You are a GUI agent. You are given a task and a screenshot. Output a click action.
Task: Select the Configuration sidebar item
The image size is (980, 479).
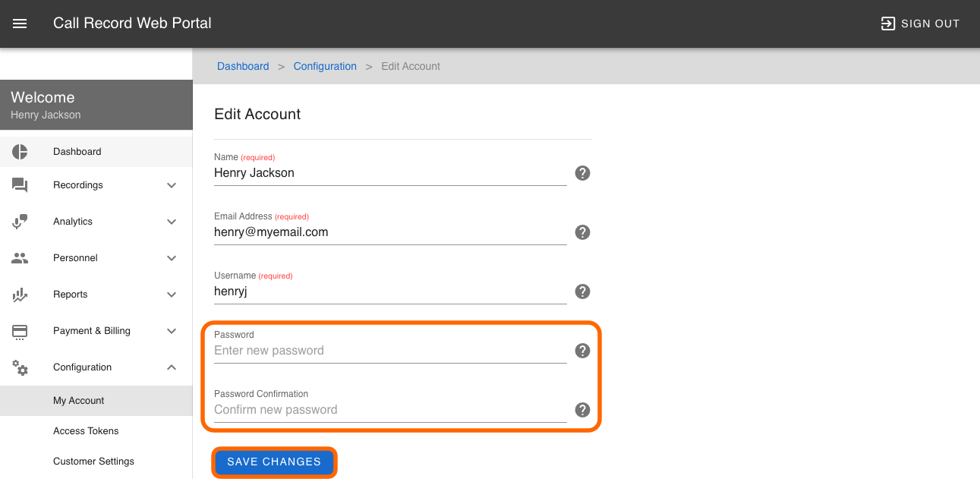[96, 367]
